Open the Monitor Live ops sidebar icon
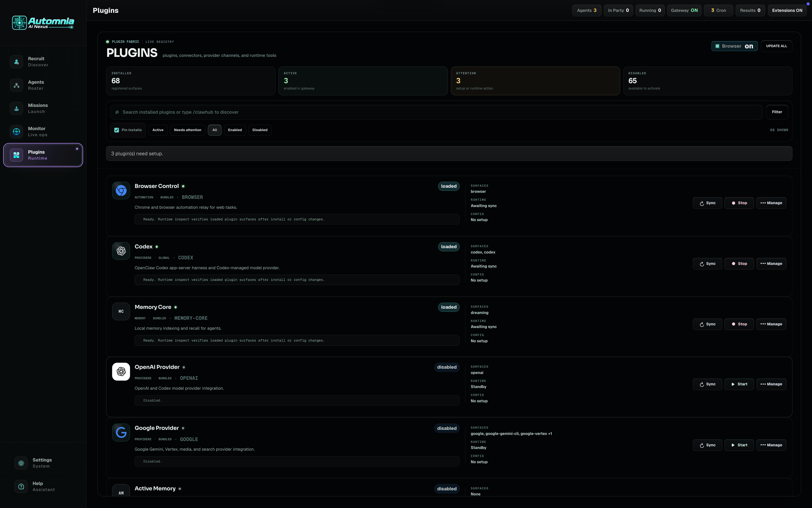 16,132
